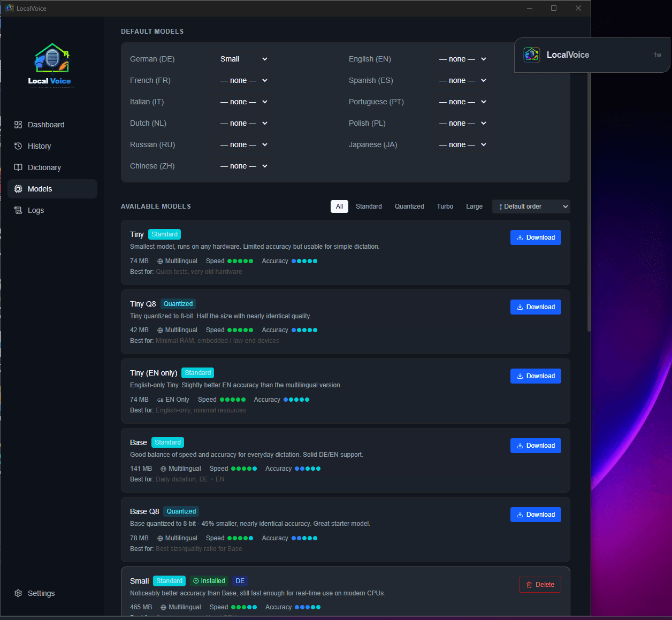Click the Speed rating dots for Tiny

[240, 261]
